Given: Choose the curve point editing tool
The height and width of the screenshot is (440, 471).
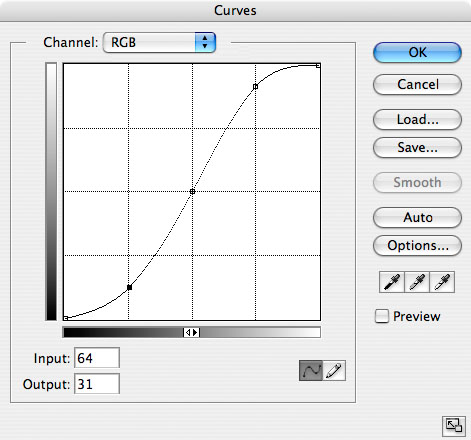Looking at the screenshot, I should (311, 370).
